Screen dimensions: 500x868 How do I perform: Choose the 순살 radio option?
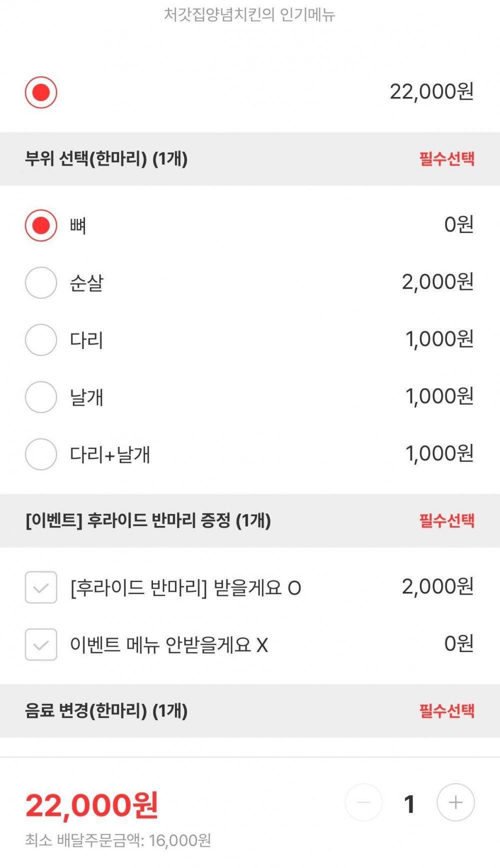click(41, 283)
